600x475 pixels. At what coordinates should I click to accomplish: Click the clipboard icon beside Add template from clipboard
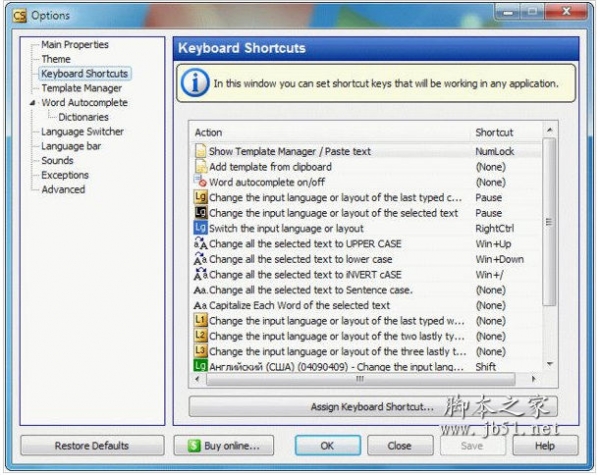(201, 167)
